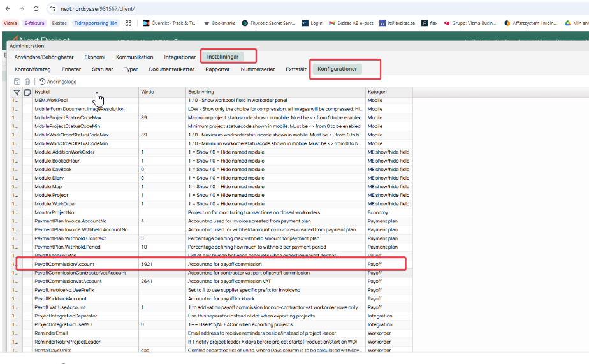Reload the page with browser refresh icon
The height and width of the screenshot is (364, 589).
tap(36, 9)
